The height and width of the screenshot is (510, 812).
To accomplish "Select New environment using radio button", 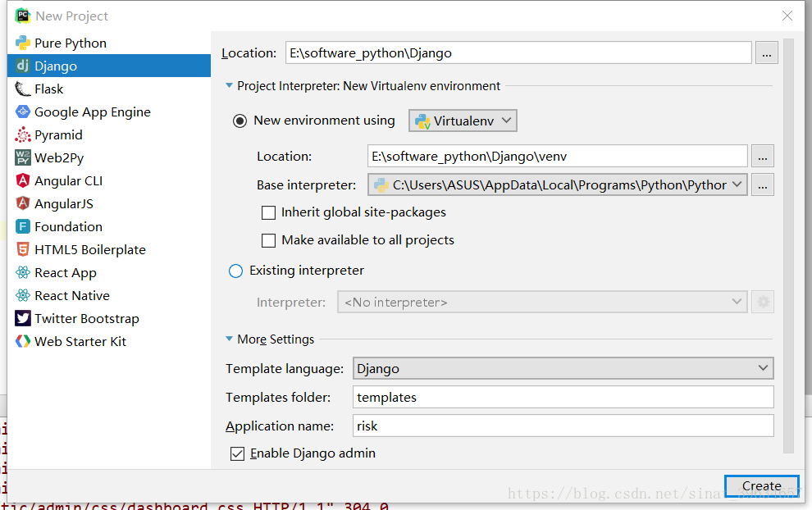I will (239, 121).
